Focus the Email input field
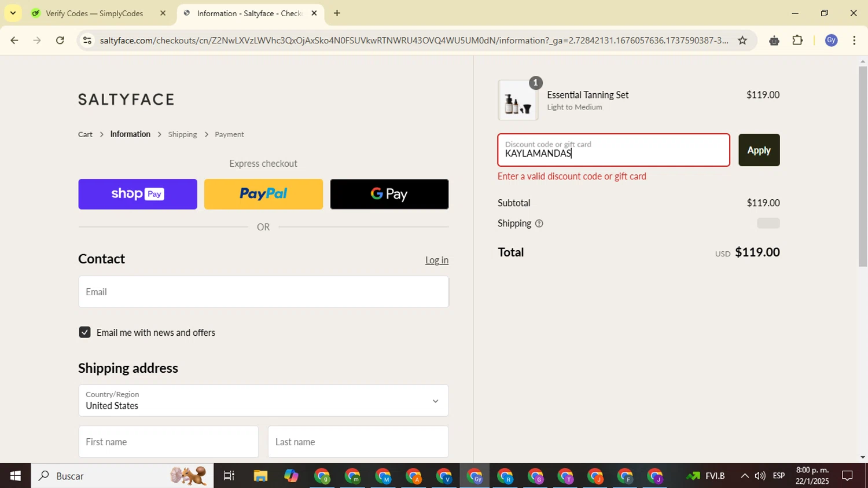Image resolution: width=868 pixels, height=488 pixels. 263,292
